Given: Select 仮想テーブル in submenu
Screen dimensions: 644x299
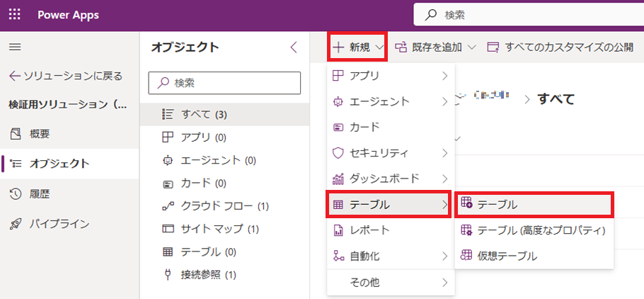Looking at the screenshot, I should pos(534,256).
